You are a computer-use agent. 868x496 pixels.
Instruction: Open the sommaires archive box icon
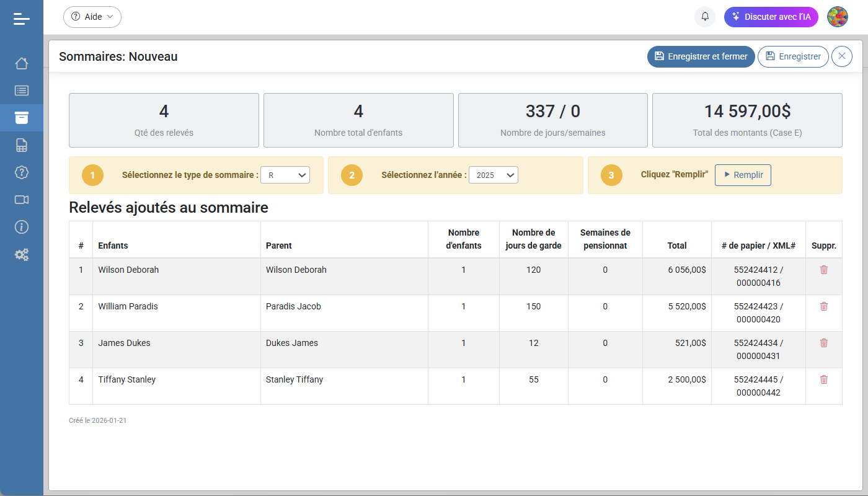[x=22, y=117]
